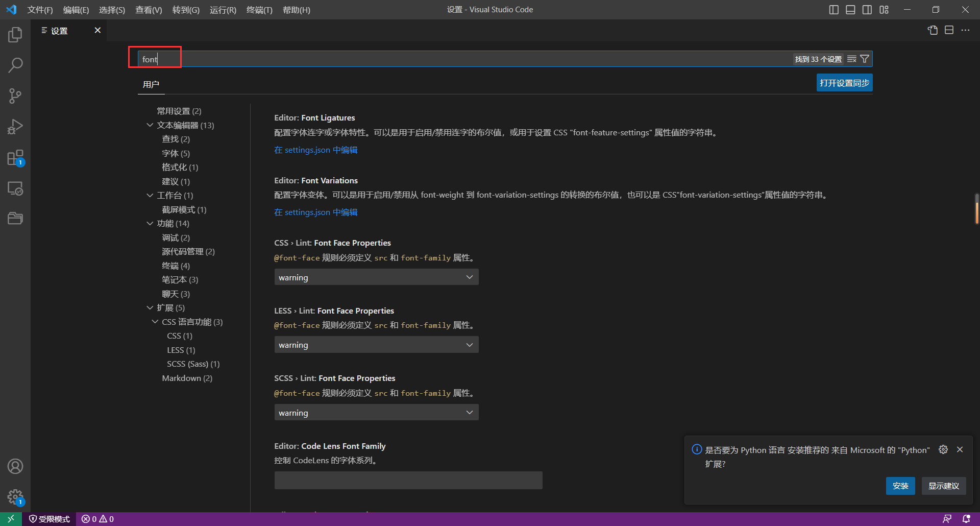Dismiss the Python extension notification
980x526 pixels.
click(960, 449)
